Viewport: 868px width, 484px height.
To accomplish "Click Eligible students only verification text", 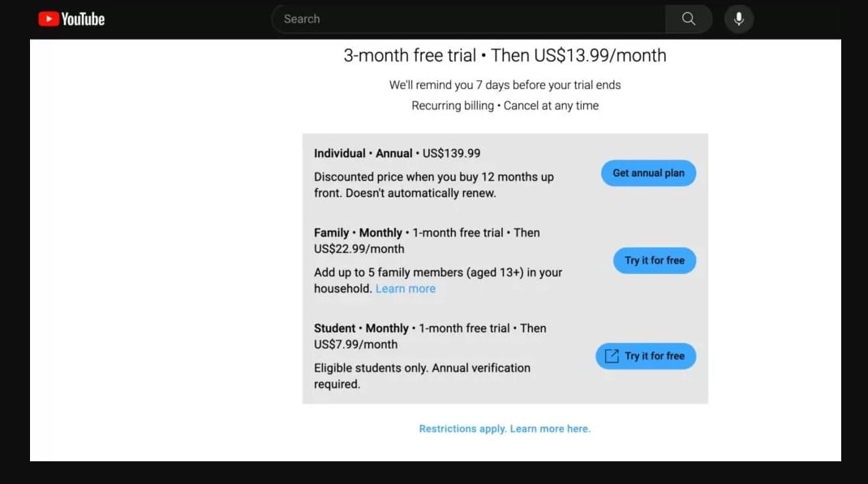I will pyautogui.click(x=422, y=375).
